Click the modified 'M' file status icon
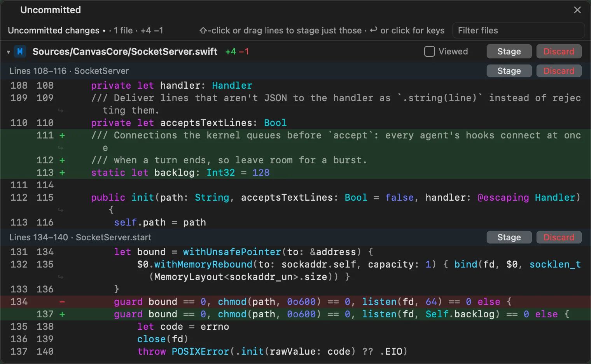Screen dimensions: 591x364 (20, 51)
